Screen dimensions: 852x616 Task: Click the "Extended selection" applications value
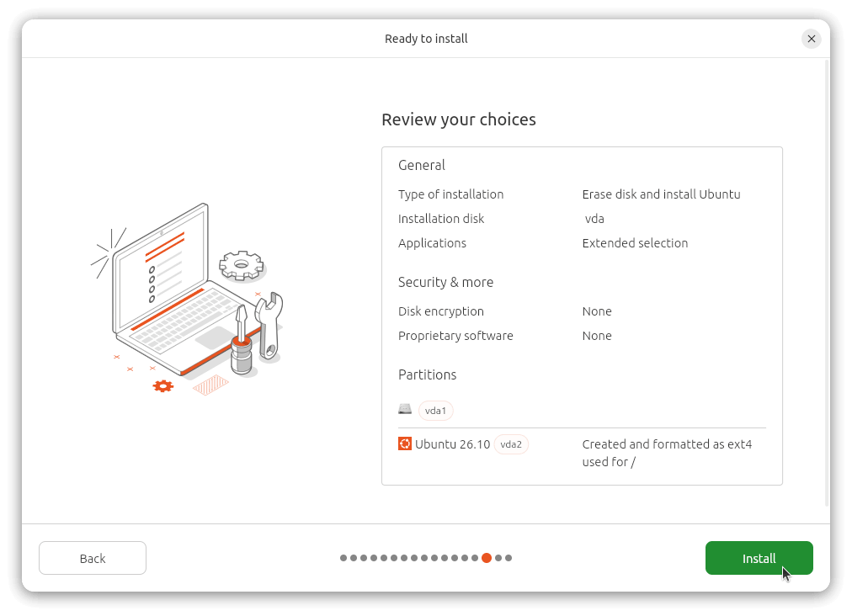pyautogui.click(x=635, y=243)
